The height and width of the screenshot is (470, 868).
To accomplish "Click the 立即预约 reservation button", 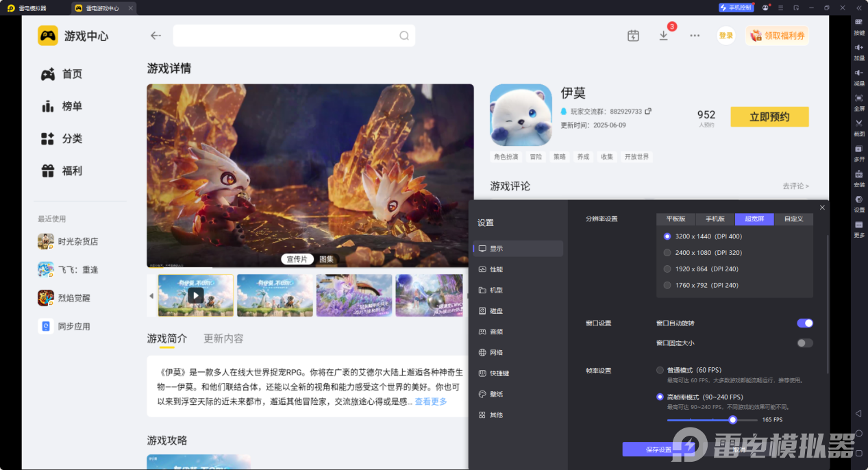I will (x=769, y=116).
